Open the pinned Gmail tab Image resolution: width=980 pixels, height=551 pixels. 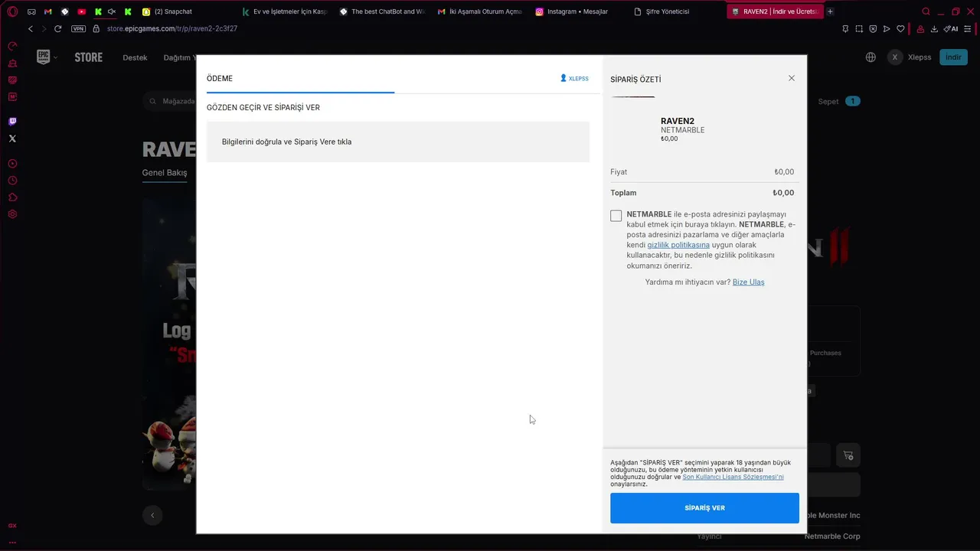coord(48,11)
